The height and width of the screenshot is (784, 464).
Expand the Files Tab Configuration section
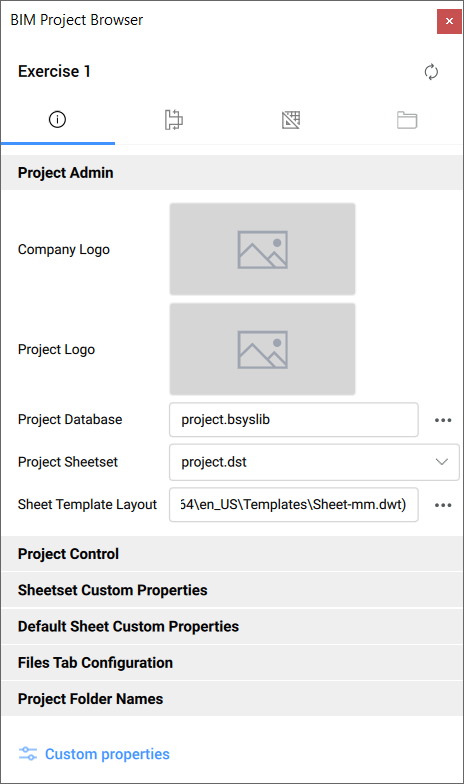click(232, 662)
